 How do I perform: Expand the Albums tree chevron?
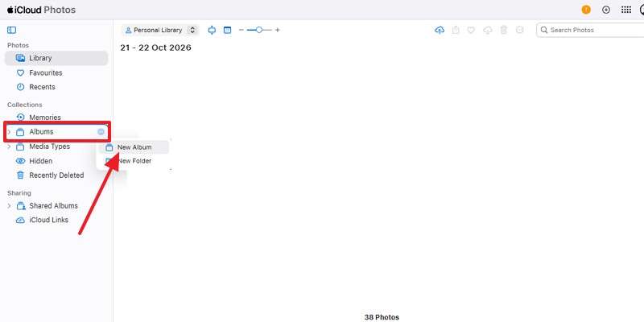(x=9, y=132)
